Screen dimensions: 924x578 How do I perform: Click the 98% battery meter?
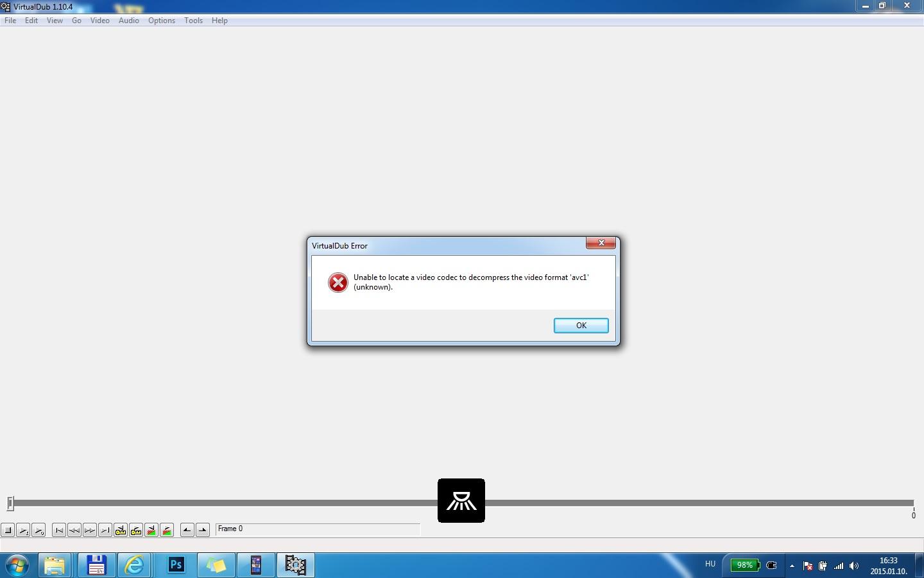click(x=744, y=565)
